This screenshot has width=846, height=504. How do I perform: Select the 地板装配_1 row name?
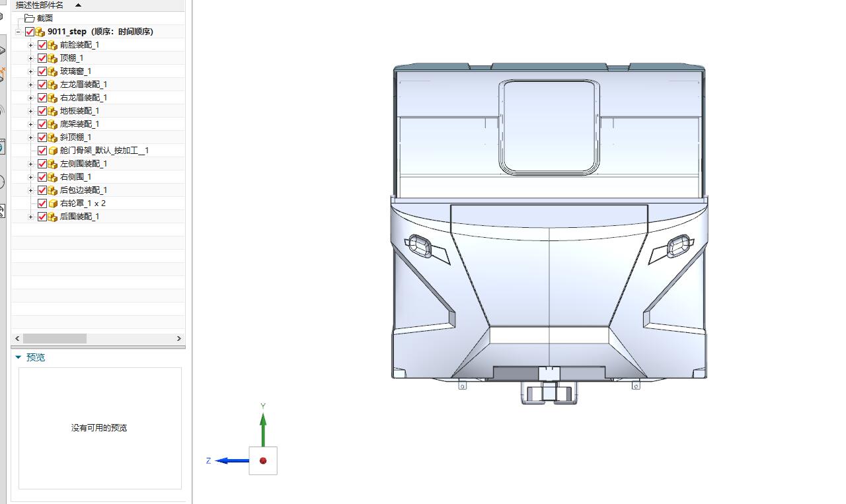tap(79, 111)
